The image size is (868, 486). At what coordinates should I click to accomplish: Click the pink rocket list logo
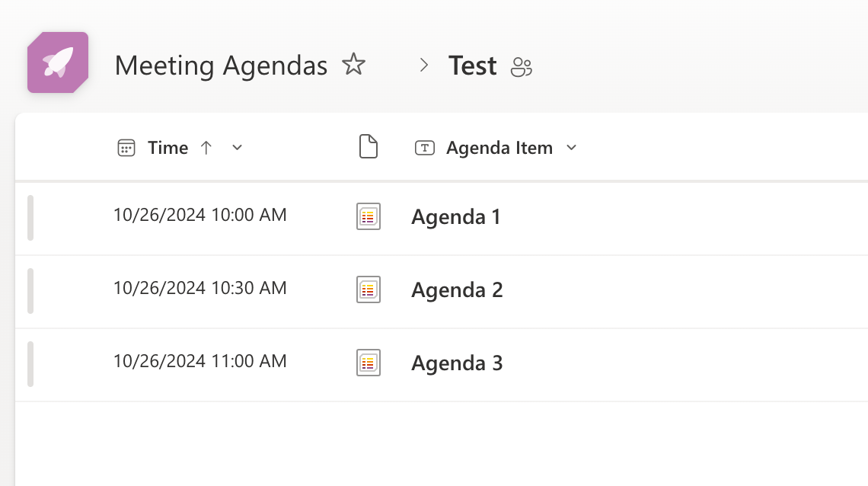point(58,62)
